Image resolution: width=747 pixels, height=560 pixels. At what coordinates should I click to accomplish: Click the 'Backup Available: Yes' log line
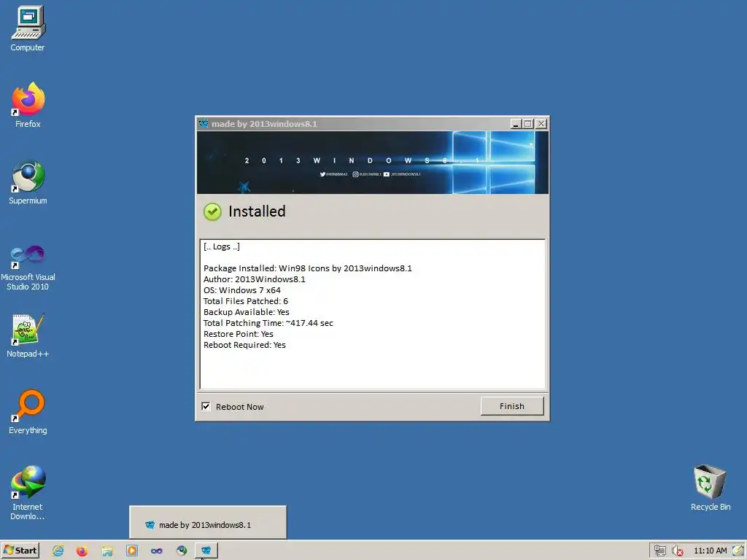[x=247, y=312]
